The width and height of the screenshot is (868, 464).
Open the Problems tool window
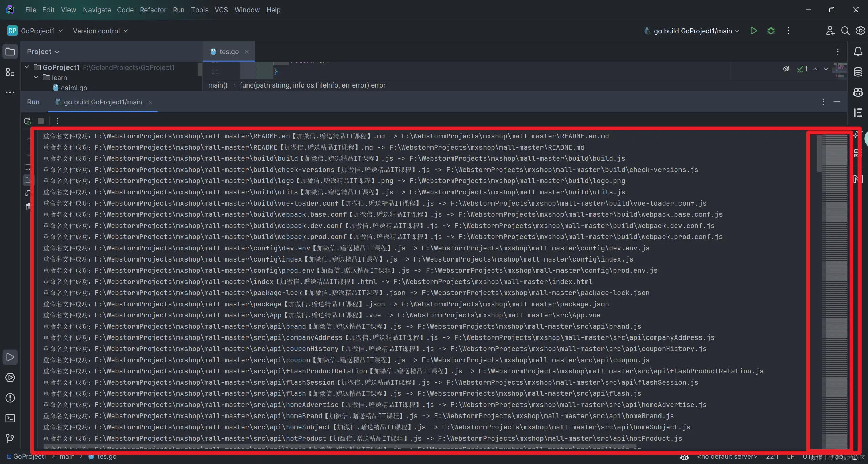(x=10, y=398)
